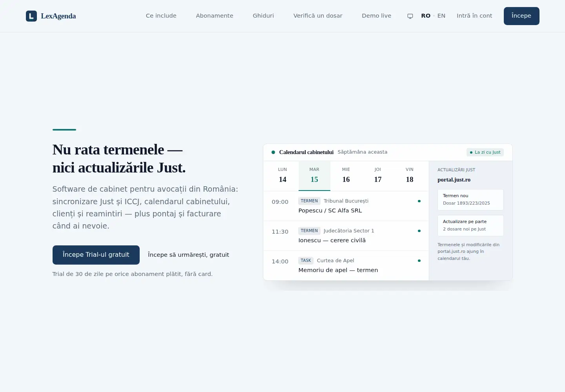Open the 11:30 Ionescu — cerere civilă entry
565x392 pixels.
[x=346, y=236]
